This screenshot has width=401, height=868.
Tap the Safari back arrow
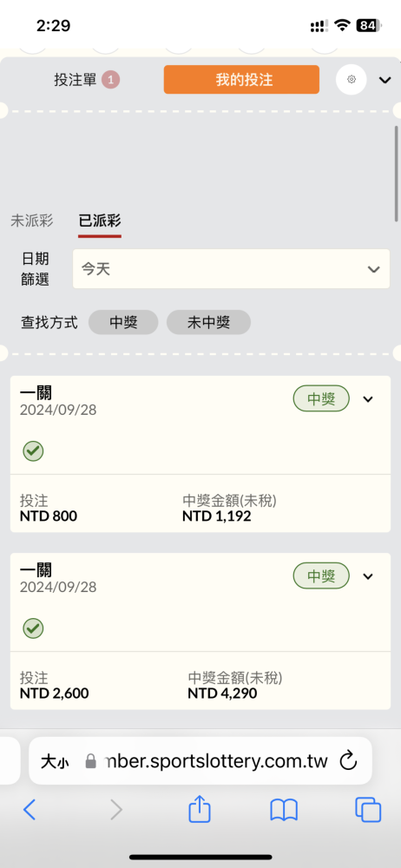tap(30, 810)
